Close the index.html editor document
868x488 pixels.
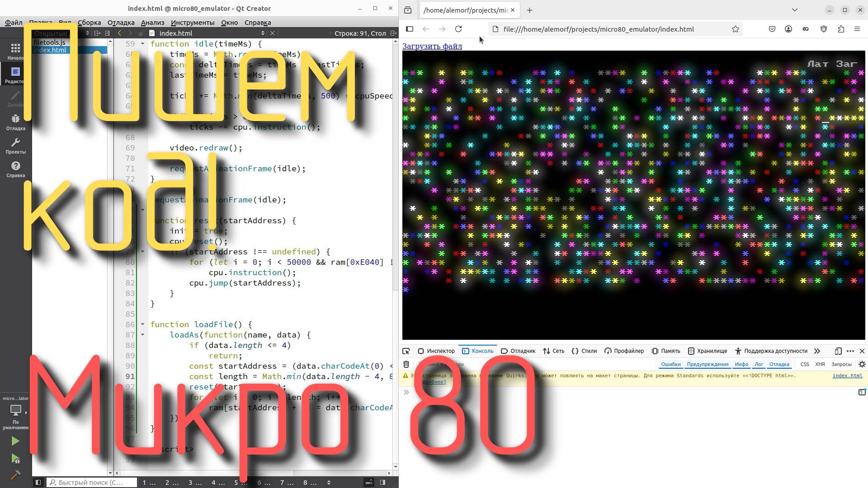pyautogui.click(x=272, y=33)
